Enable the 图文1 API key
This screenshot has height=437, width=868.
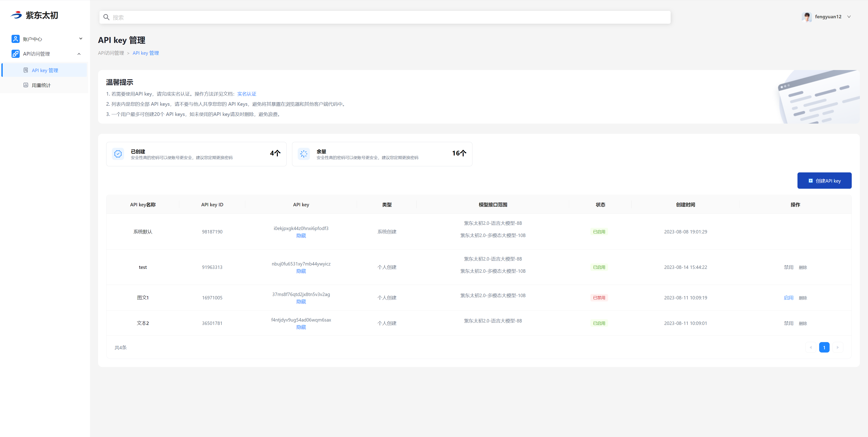(x=788, y=298)
